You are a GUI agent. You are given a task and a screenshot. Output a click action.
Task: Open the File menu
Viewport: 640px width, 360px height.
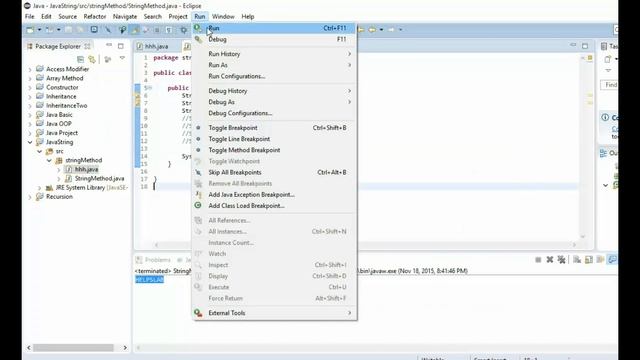point(29,17)
